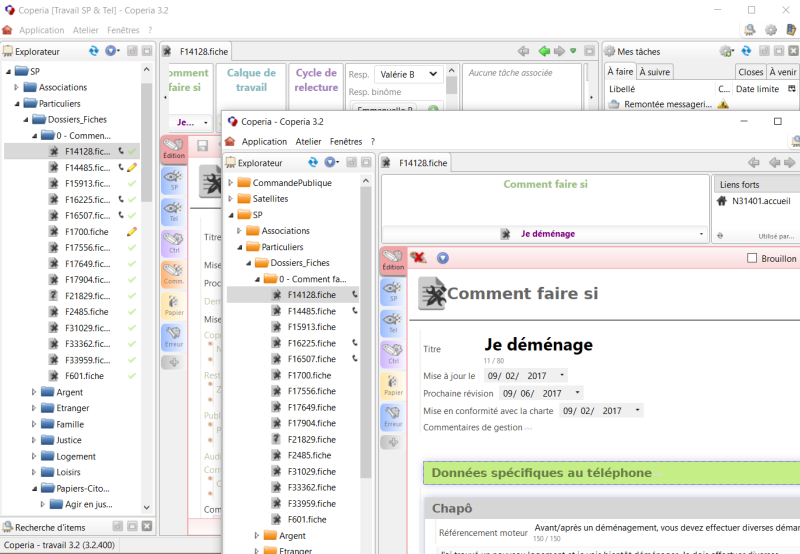Refresh the Mes tâches panel
Image resolution: width=800 pixels, height=554 pixels.
pos(746,51)
